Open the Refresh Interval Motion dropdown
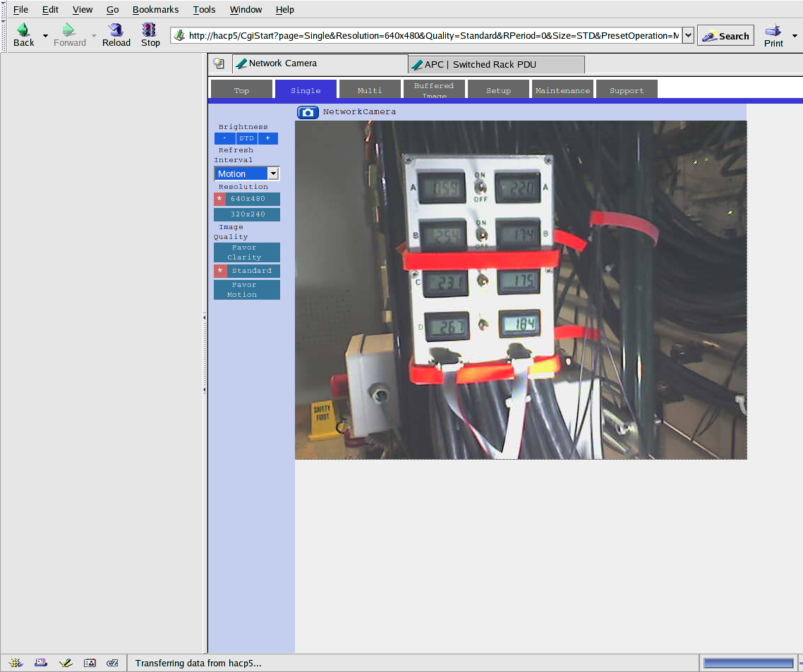The width and height of the screenshot is (803, 672). (247, 173)
